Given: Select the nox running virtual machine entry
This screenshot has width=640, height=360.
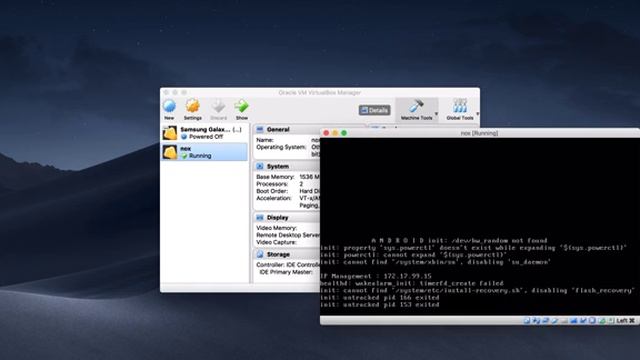Looking at the screenshot, I should tap(204, 152).
